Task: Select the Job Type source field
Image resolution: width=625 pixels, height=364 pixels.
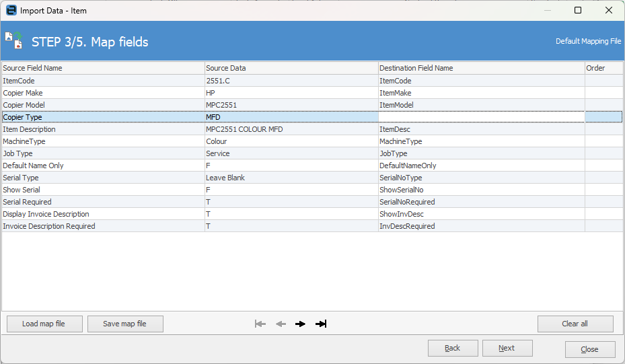Action: (103, 153)
